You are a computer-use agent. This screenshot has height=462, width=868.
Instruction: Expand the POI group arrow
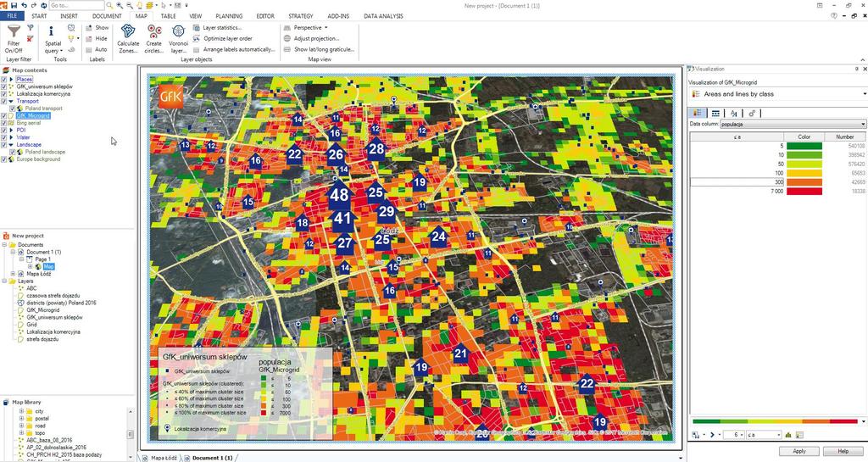[x=11, y=130]
